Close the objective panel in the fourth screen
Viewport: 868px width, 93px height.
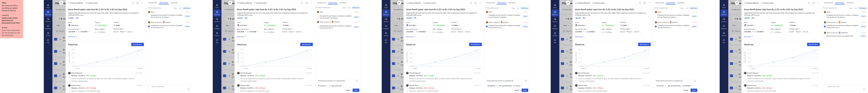click(568, 3)
